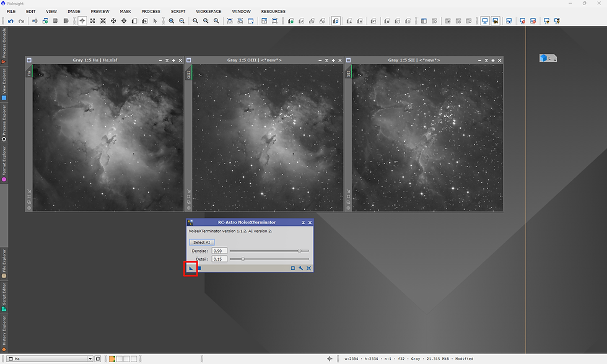Click the Denoise slider handle
Screen dimensions: 607x364
[299, 251]
